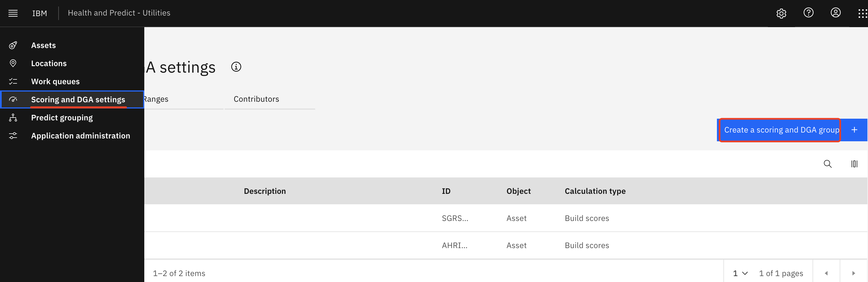Sort by Object column header
The width and height of the screenshot is (868, 282).
(x=518, y=191)
